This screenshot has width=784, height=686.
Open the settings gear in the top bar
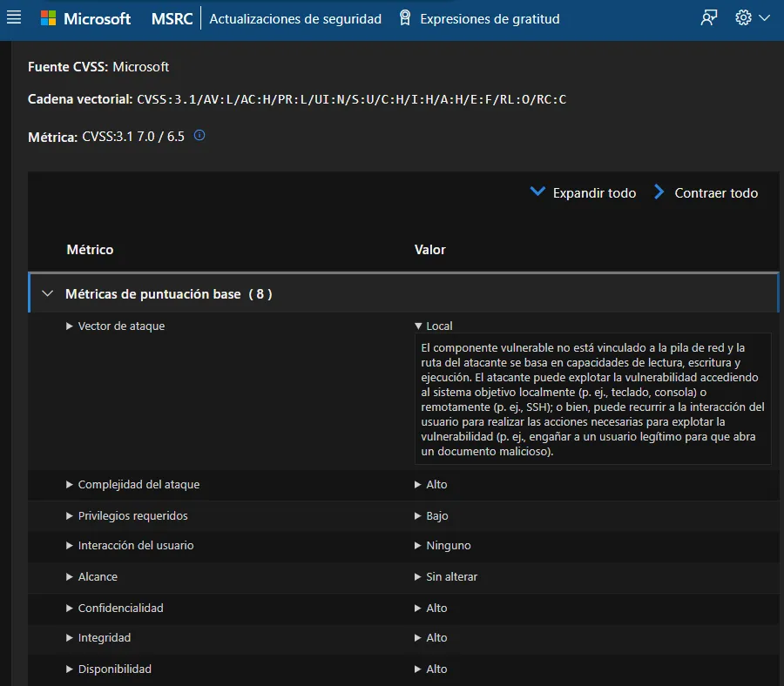pyautogui.click(x=744, y=17)
